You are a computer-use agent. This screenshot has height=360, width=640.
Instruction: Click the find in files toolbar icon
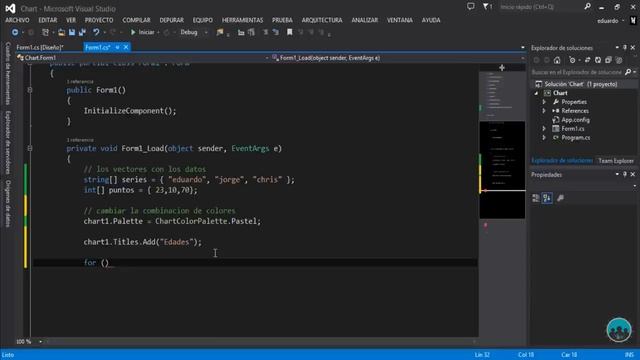coord(220,32)
